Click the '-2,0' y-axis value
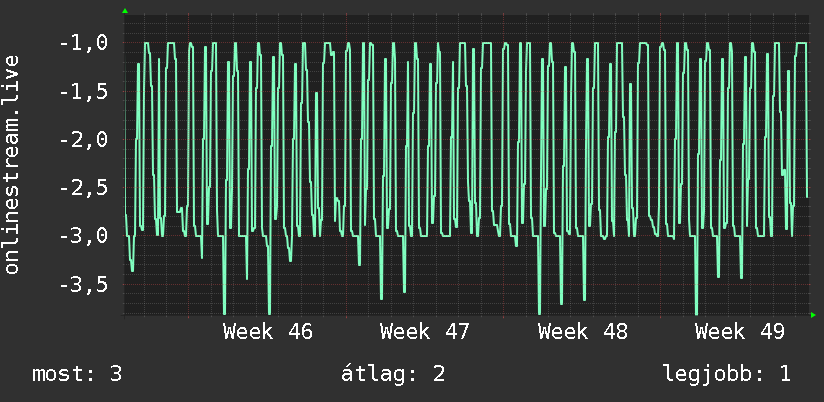The image size is (824, 402). [84, 140]
